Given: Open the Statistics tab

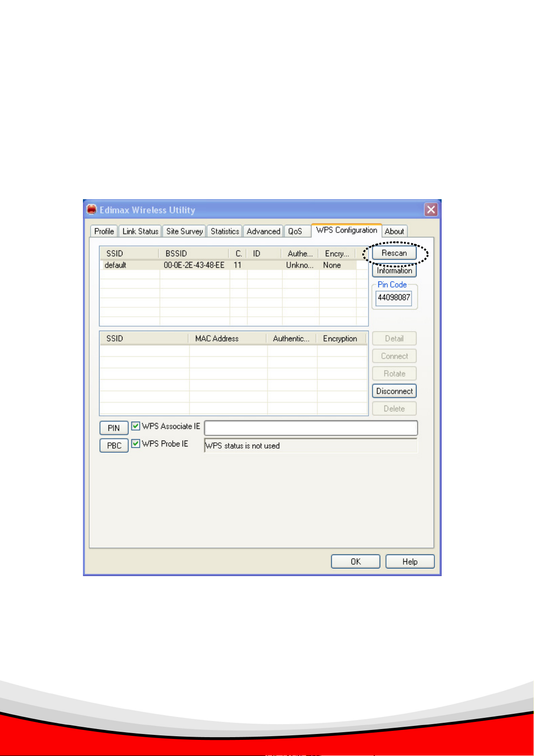Looking at the screenshot, I should click(x=225, y=231).
